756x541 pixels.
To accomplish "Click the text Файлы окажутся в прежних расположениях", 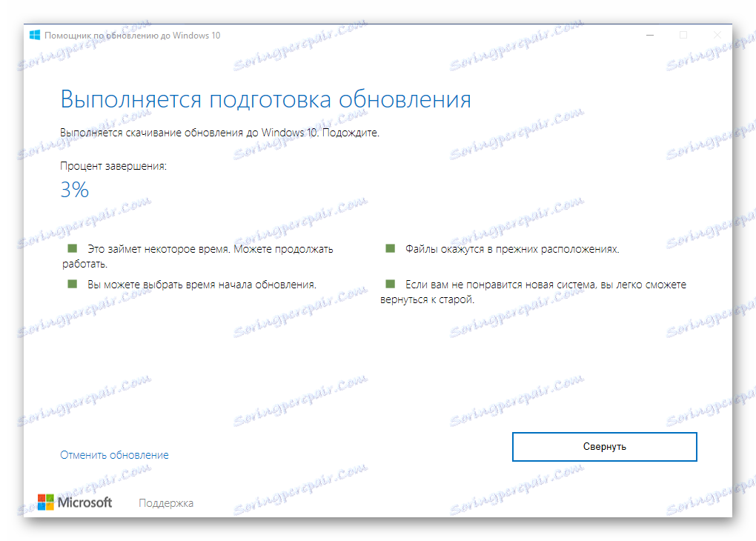I will pos(512,249).
